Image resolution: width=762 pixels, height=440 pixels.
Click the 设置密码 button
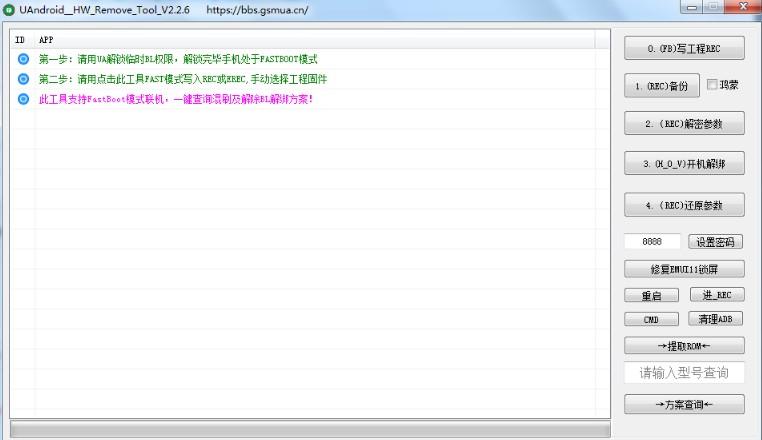[715, 242]
